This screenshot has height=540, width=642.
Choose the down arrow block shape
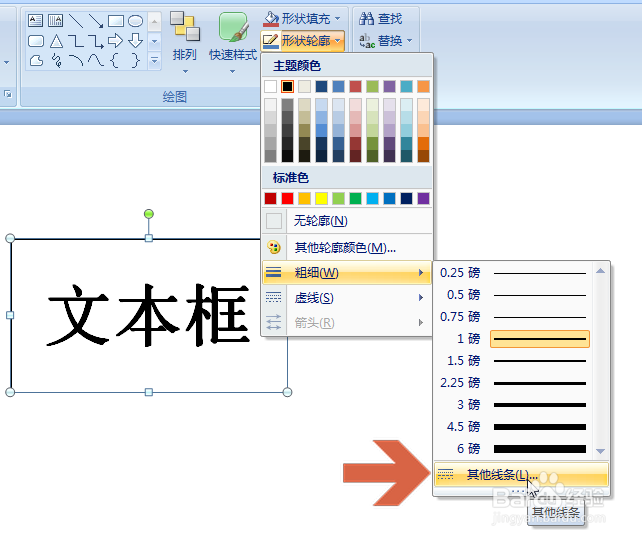click(136, 41)
